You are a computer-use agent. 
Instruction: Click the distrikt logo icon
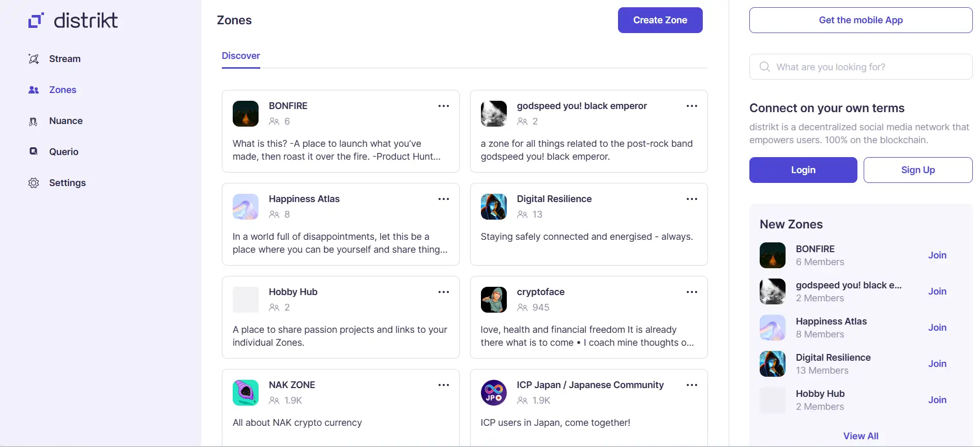click(36, 21)
